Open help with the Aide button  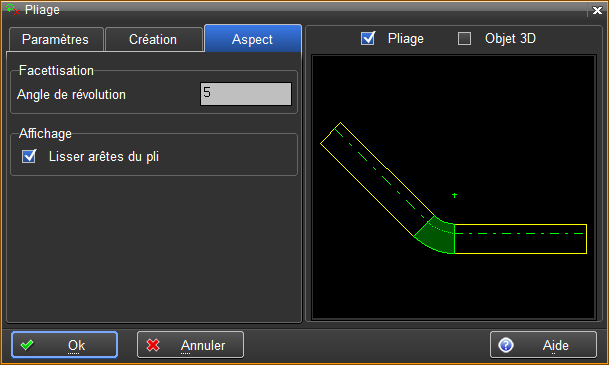tap(543, 345)
